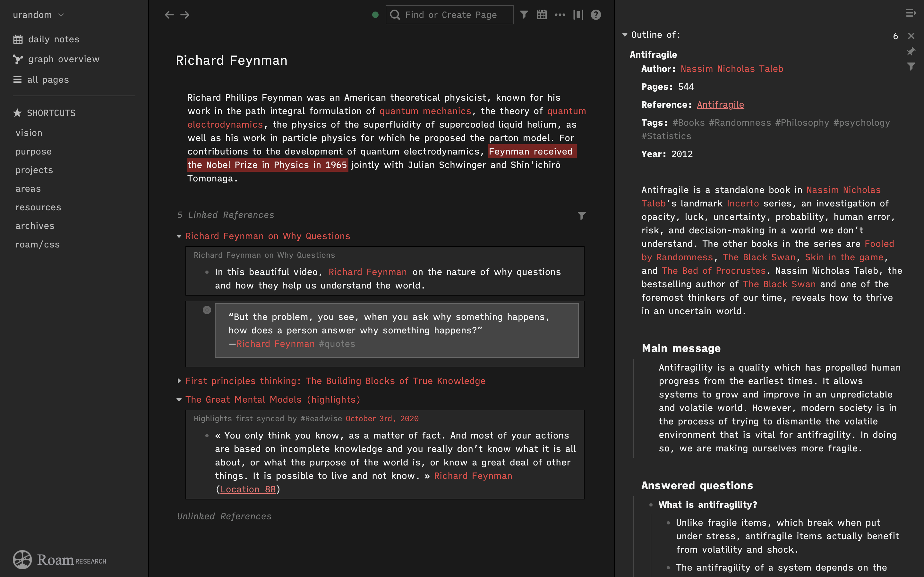Open the urandom graph dropdown
Screen dimensions: 924x577
click(38, 15)
